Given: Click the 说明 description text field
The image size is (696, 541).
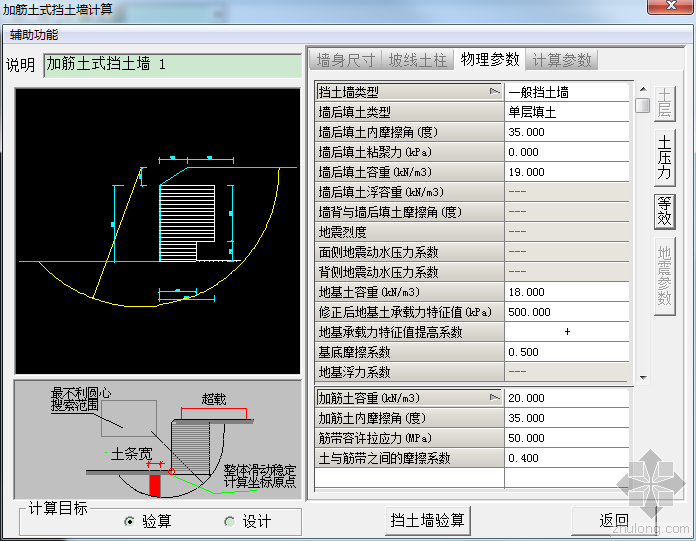Looking at the screenshot, I should point(171,65).
